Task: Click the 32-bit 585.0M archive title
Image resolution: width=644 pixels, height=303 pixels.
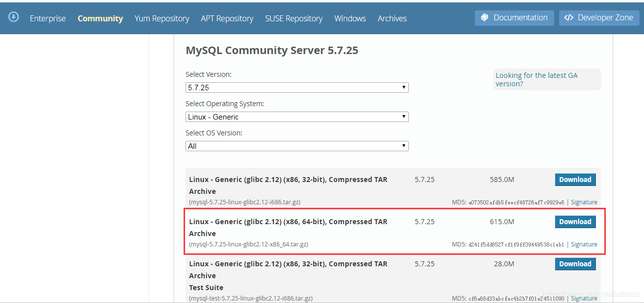Action: (x=288, y=185)
